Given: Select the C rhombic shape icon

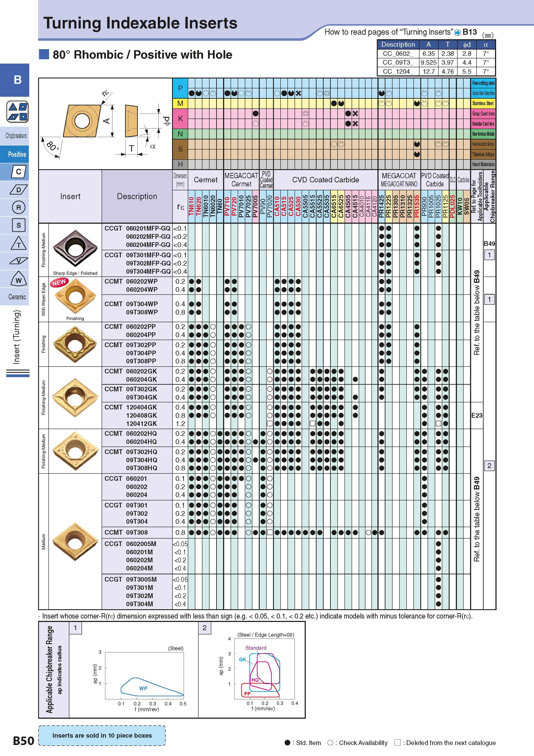Looking at the screenshot, I should pyautogui.click(x=19, y=172).
